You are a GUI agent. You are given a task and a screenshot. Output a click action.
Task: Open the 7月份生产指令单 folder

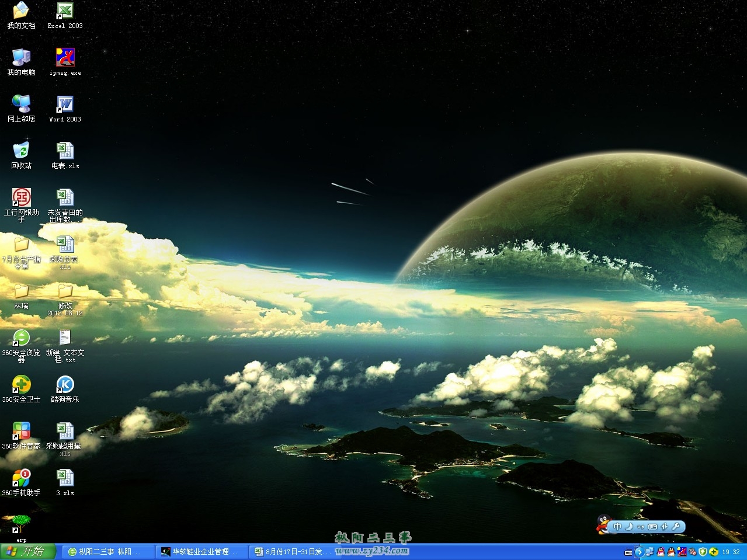(21, 252)
